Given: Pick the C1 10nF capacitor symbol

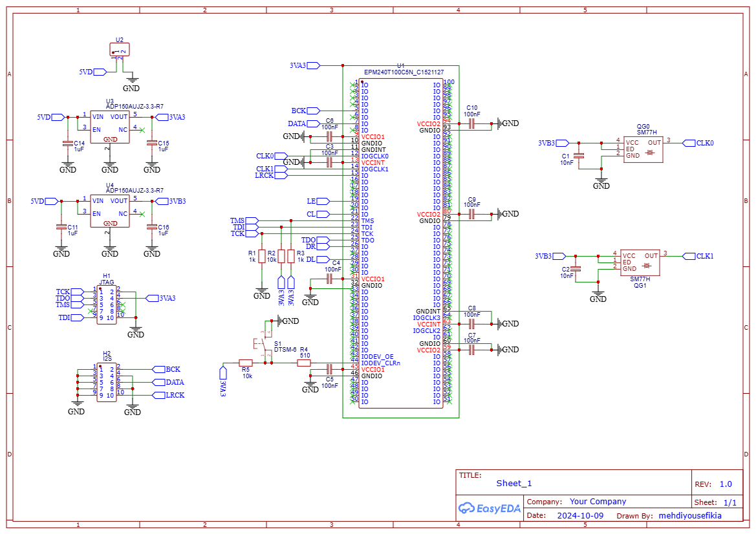Looking at the screenshot, I should pyautogui.click(x=579, y=156).
